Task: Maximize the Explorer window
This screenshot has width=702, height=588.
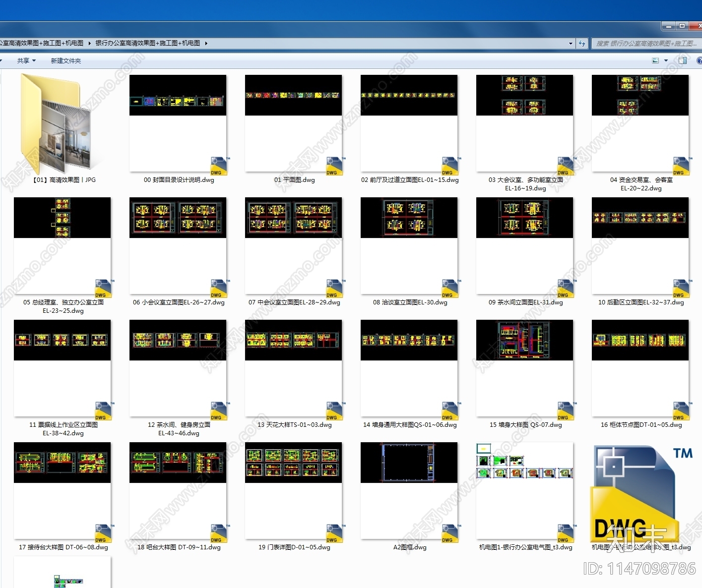Action: (682, 26)
